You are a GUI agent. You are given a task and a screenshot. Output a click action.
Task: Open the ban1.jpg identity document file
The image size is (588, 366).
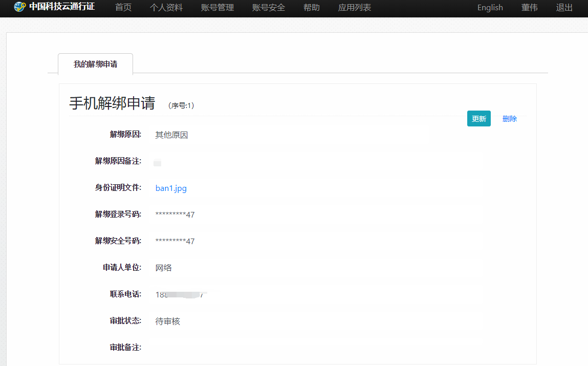click(x=171, y=188)
